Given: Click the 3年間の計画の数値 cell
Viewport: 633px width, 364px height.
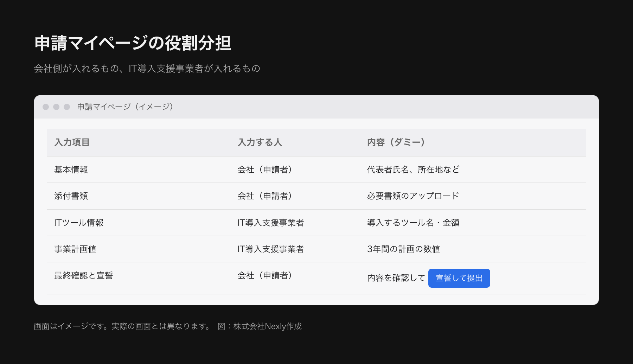Looking at the screenshot, I should coord(403,249).
